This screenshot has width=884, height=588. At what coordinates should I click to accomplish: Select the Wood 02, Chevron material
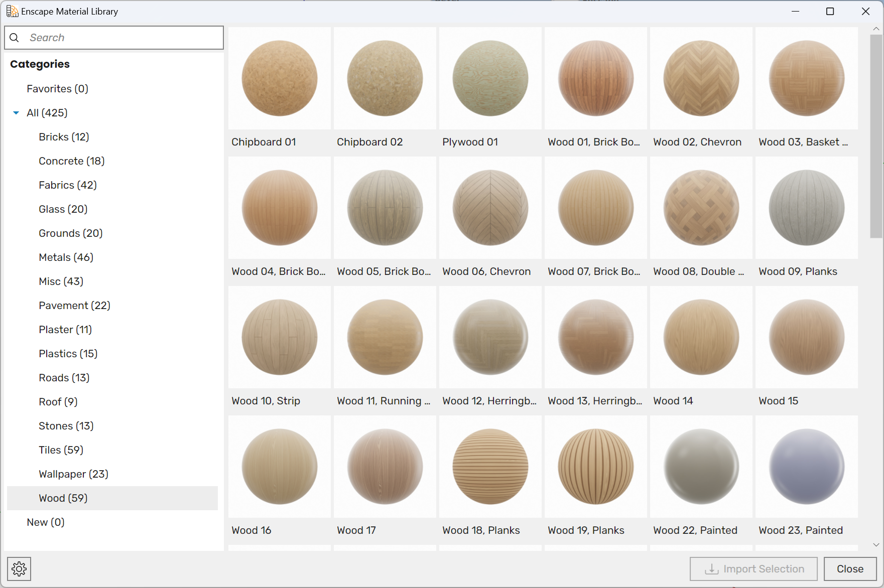(x=701, y=78)
